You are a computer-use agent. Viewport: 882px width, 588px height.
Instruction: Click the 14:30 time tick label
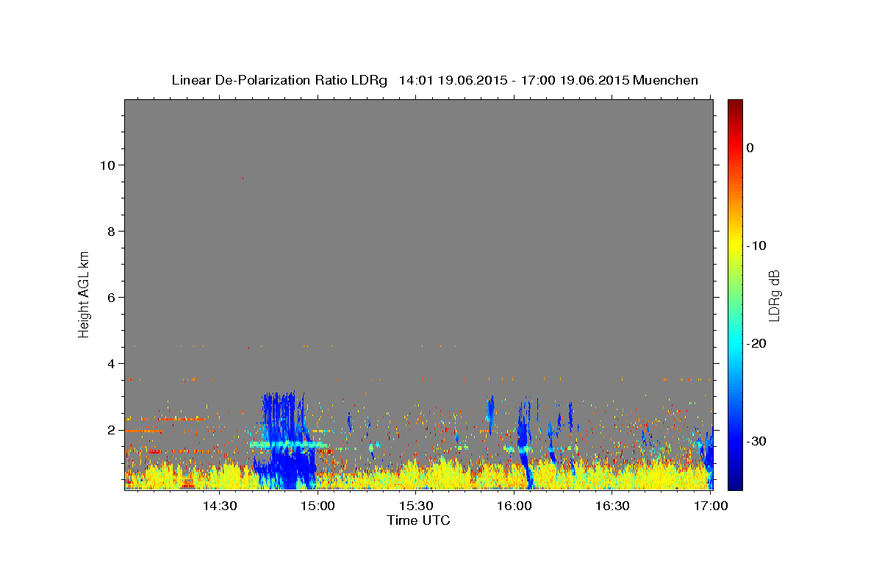219,506
